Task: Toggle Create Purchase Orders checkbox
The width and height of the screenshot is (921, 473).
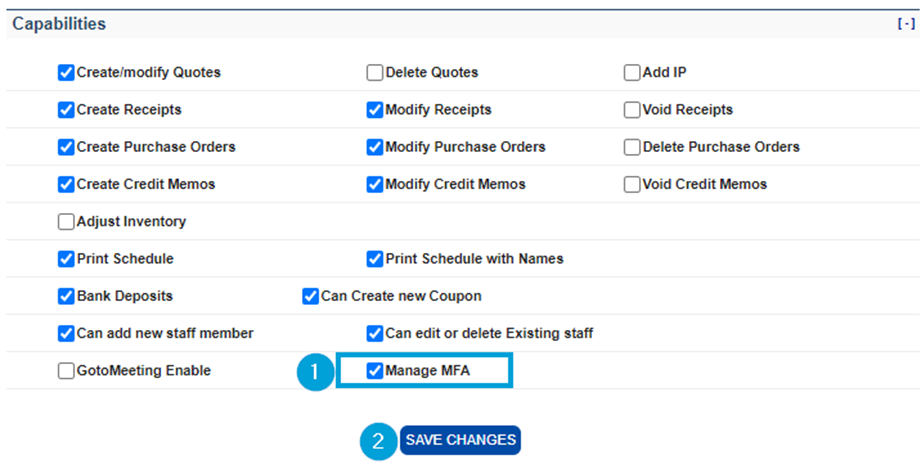Action: pos(66,147)
